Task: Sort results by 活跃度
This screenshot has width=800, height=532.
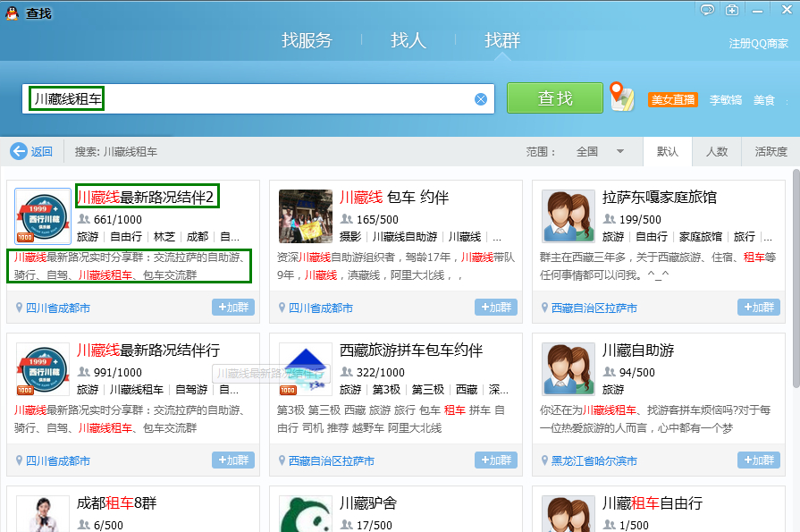Action: (771, 152)
